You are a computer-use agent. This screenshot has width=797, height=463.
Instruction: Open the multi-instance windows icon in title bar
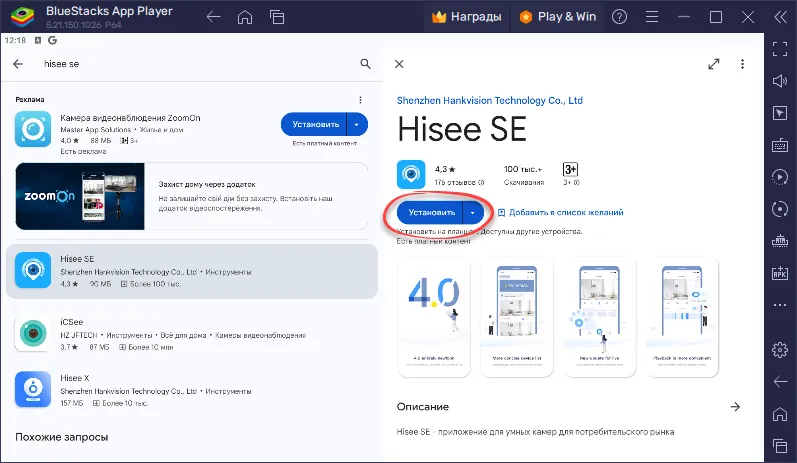[277, 17]
